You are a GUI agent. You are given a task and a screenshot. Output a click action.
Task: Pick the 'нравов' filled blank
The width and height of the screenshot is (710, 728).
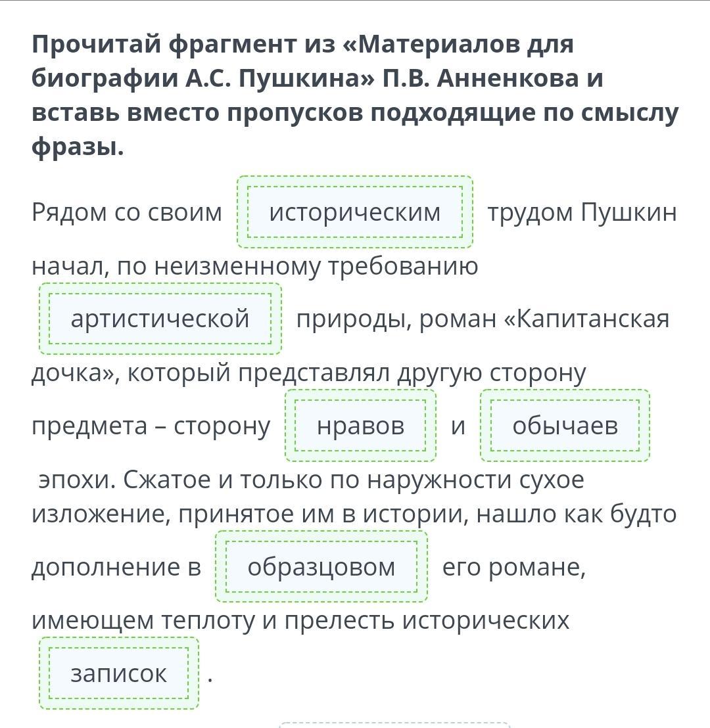[x=360, y=425]
